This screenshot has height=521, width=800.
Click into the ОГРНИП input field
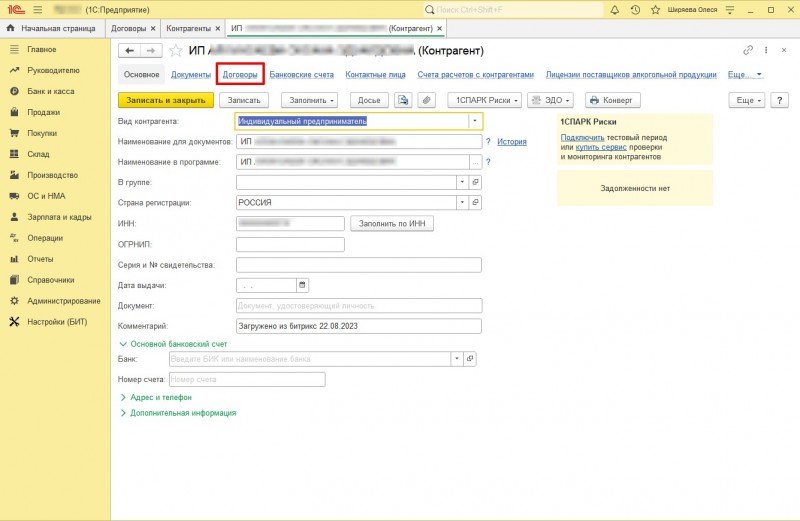click(x=290, y=244)
